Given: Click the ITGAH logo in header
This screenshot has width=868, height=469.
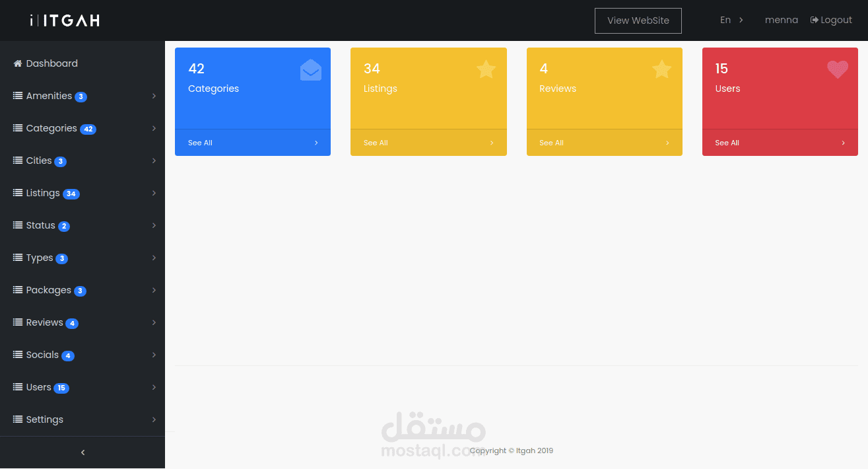Looking at the screenshot, I should (65, 20).
